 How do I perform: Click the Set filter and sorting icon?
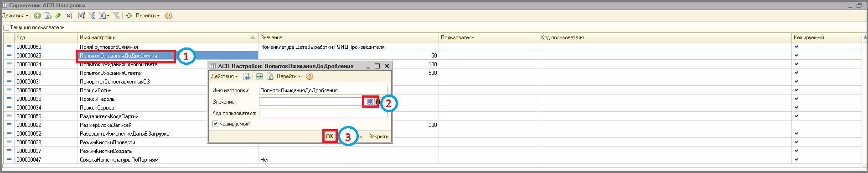[x=82, y=16]
